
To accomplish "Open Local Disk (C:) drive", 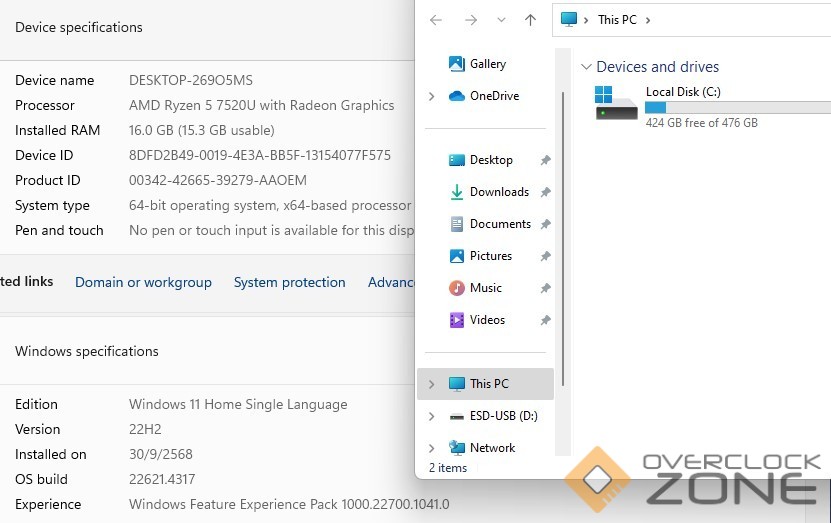I will pyautogui.click(x=683, y=92).
